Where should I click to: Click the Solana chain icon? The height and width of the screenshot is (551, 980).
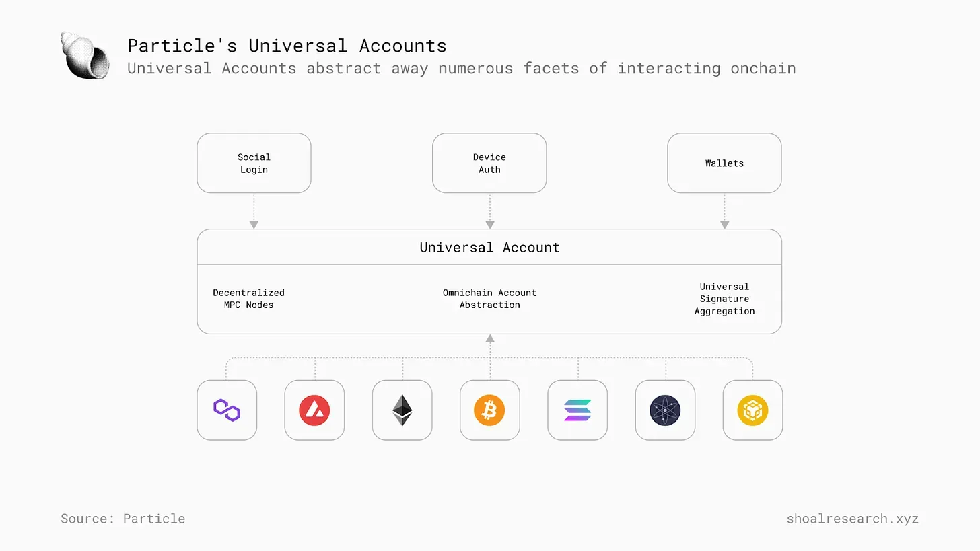click(577, 410)
